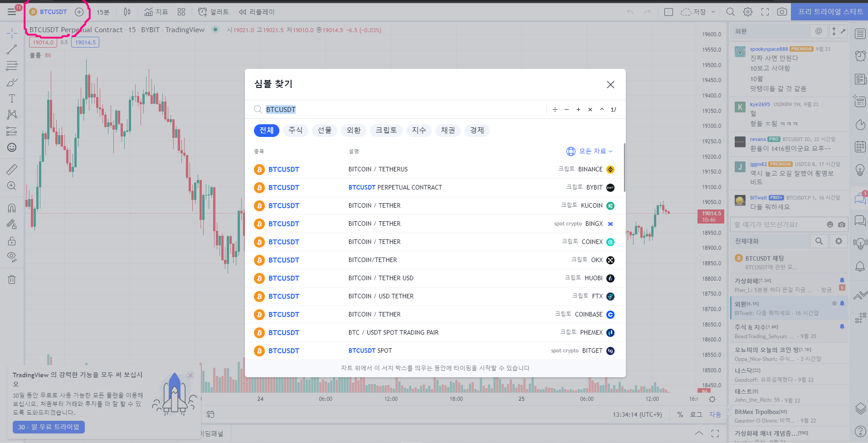Take a chart snapshot camera icon
Viewport: 868px width, 443px height.
click(782, 12)
